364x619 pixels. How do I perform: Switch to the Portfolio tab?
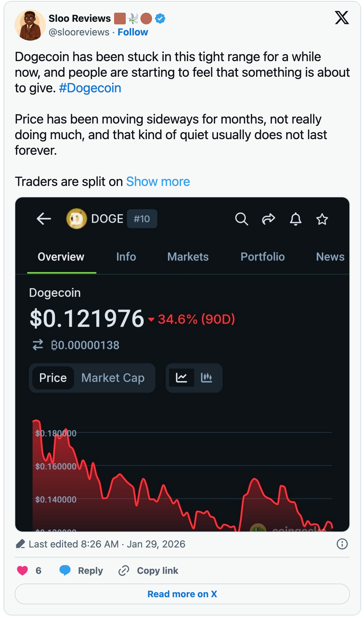(263, 257)
